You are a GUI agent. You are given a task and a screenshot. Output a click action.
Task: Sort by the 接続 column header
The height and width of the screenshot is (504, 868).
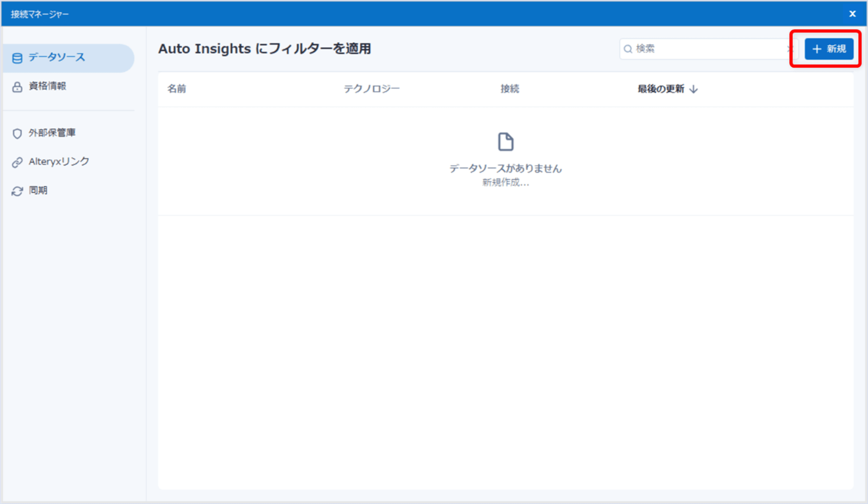[510, 89]
